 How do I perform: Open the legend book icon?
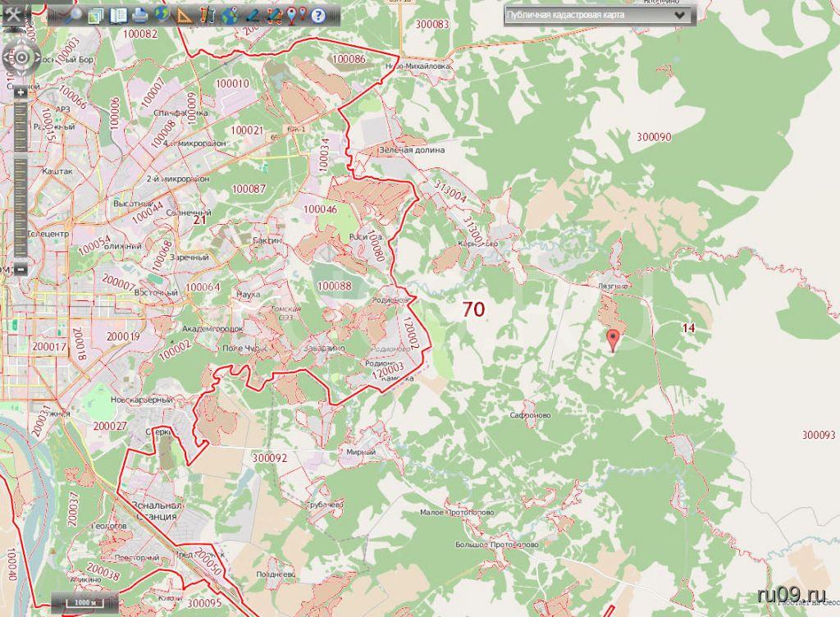[x=118, y=16]
